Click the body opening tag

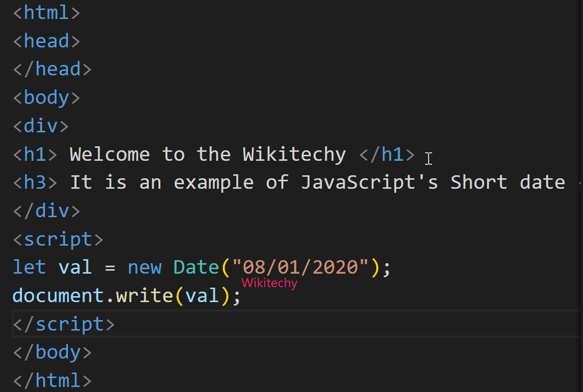46,97
